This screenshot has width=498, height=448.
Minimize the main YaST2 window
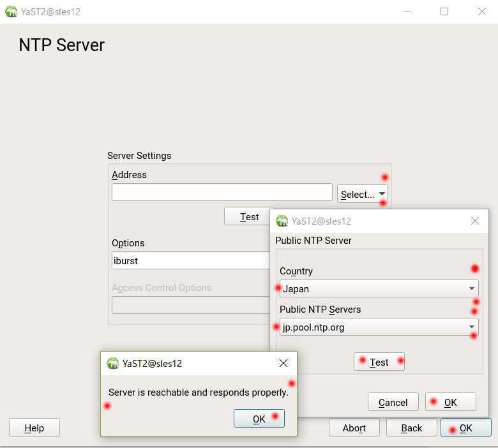pos(407,11)
